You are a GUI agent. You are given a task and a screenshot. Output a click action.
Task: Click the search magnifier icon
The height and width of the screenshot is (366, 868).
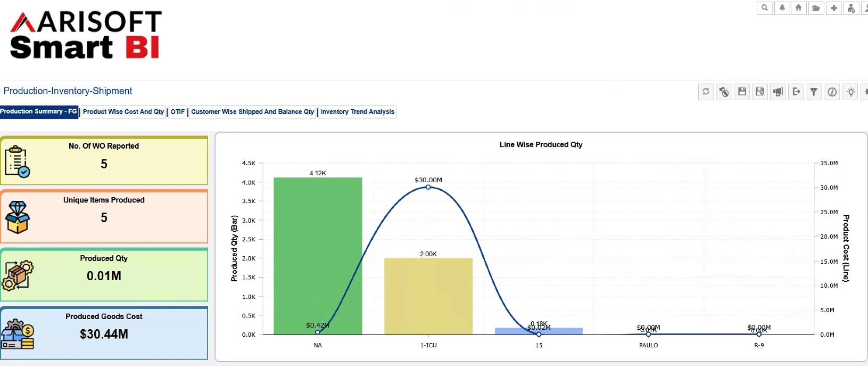tap(765, 8)
